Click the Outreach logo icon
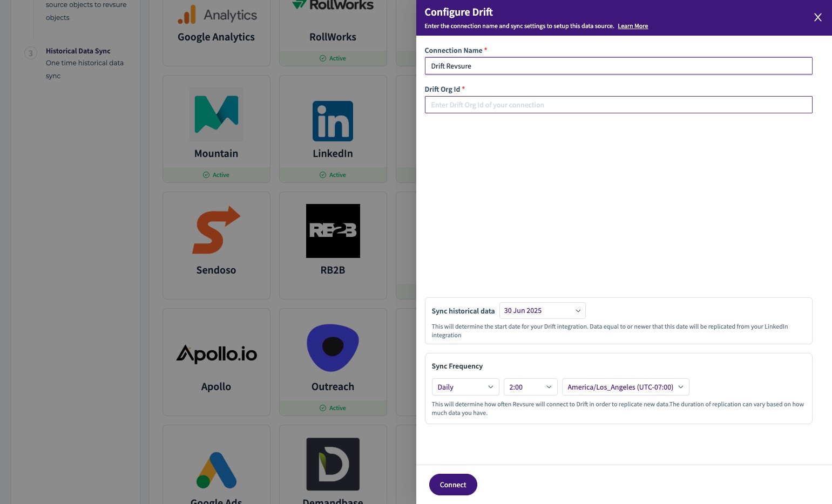This screenshot has width=832, height=504. point(333,348)
